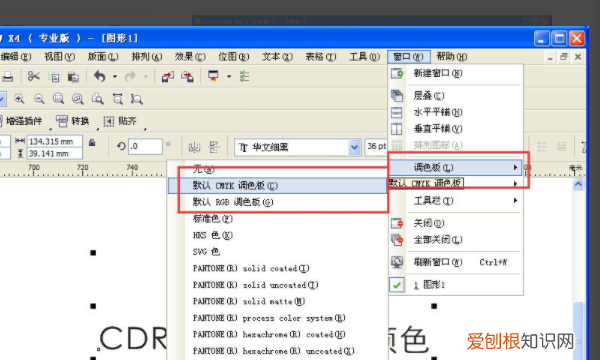
Task: Select SVG 色 palette option
Action: click(277, 251)
